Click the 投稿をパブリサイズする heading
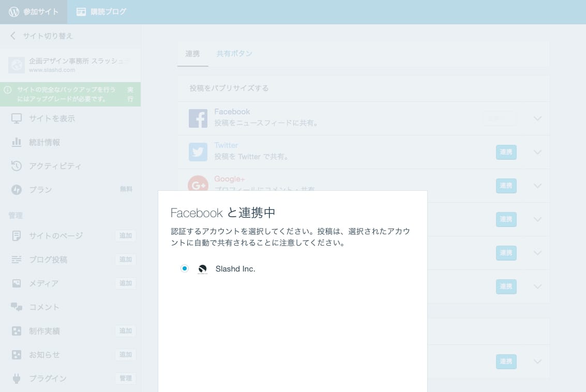 229,88
